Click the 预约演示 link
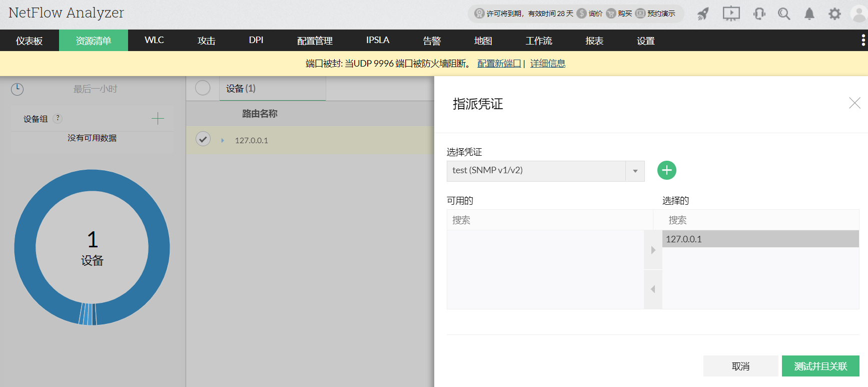868x387 pixels. (661, 14)
